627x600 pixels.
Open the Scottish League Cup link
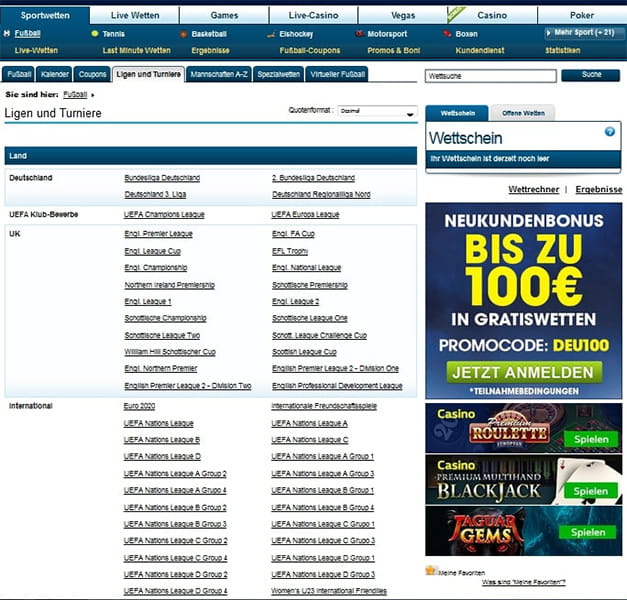(304, 352)
